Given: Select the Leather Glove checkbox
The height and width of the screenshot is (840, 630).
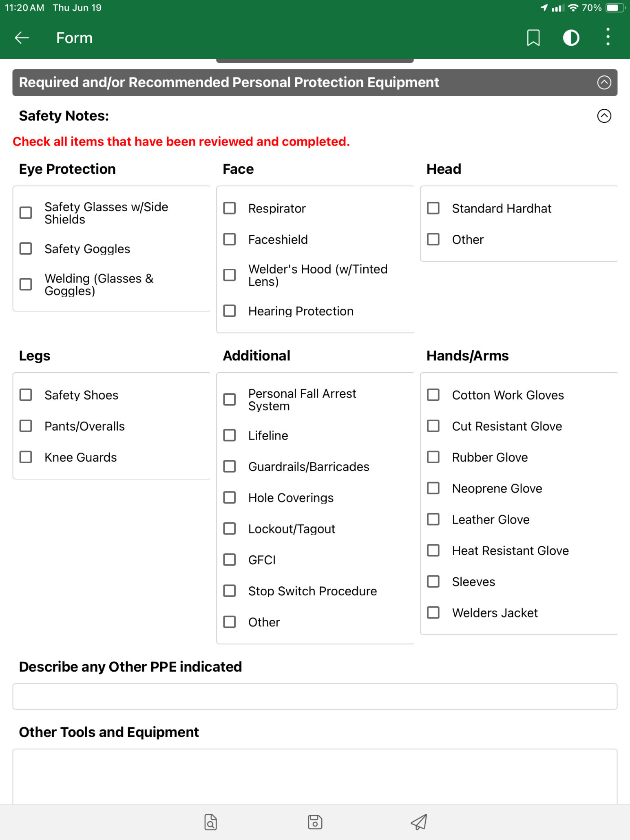Looking at the screenshot, I should pyautogui.click(x=433, y=519).
